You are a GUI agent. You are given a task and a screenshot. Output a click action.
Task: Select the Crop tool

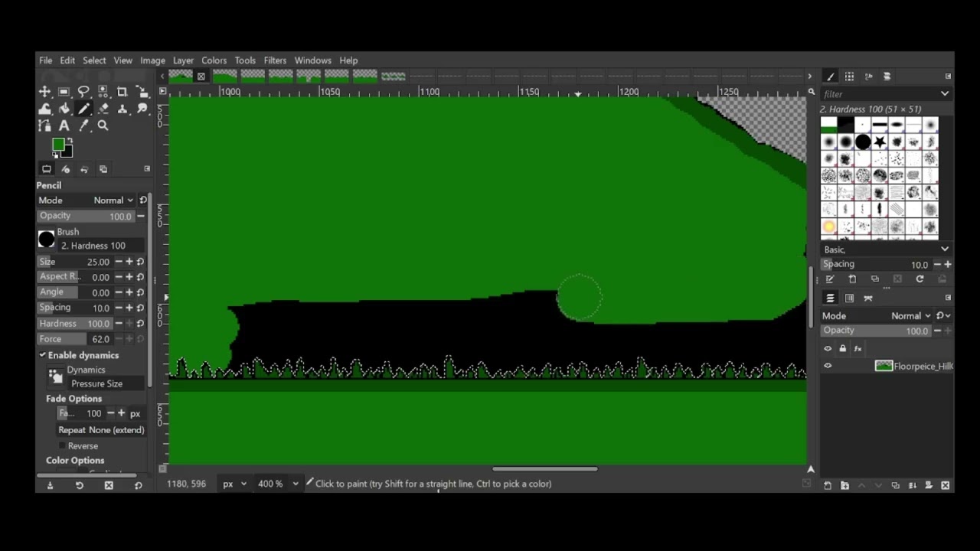122,92
